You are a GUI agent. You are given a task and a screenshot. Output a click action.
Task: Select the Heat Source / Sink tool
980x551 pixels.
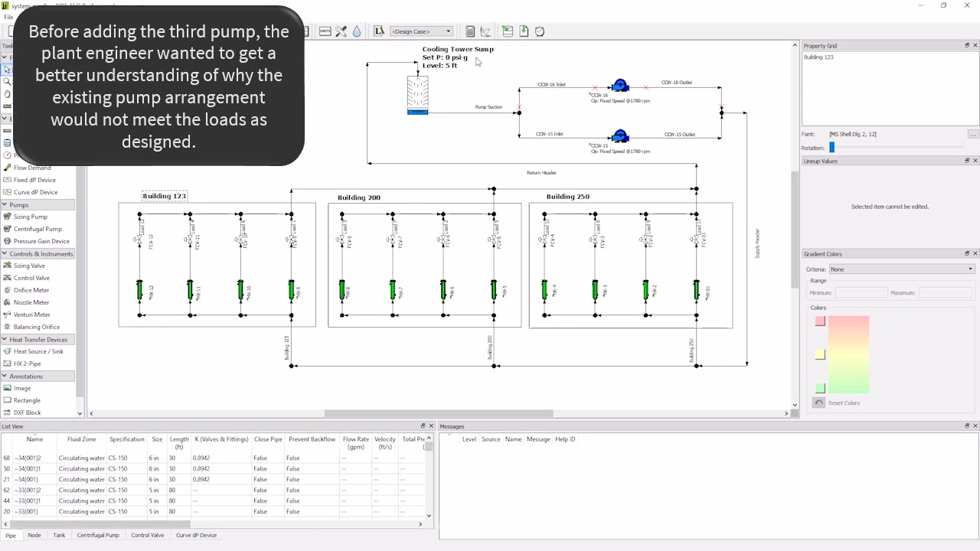38,351
